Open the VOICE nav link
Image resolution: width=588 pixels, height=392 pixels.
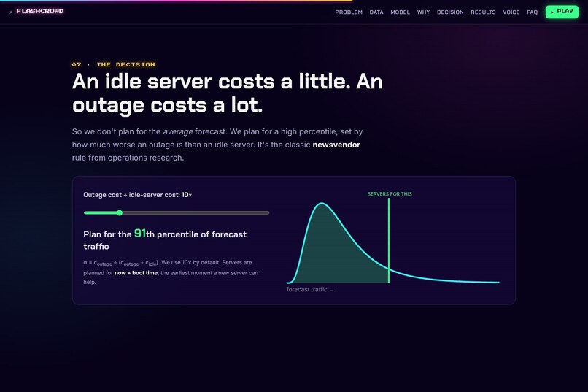click(x=511, y=12)
